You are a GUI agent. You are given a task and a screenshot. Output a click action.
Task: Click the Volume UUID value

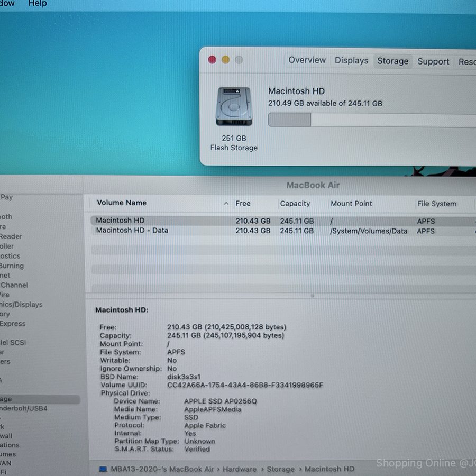[245, 385]
